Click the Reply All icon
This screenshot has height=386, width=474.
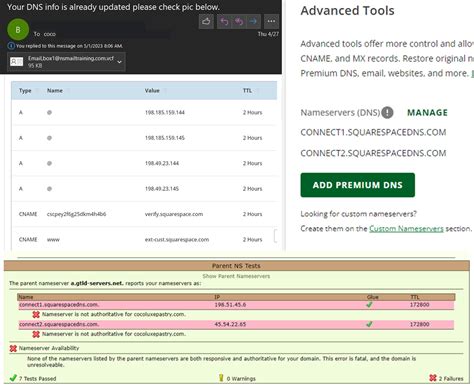239,22
